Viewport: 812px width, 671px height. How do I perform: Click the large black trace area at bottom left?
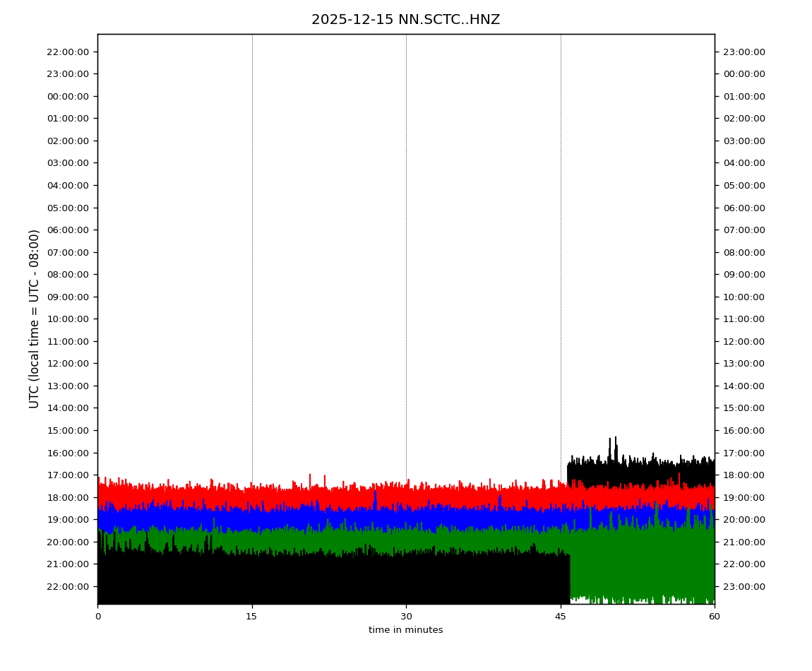pos(318,579)
